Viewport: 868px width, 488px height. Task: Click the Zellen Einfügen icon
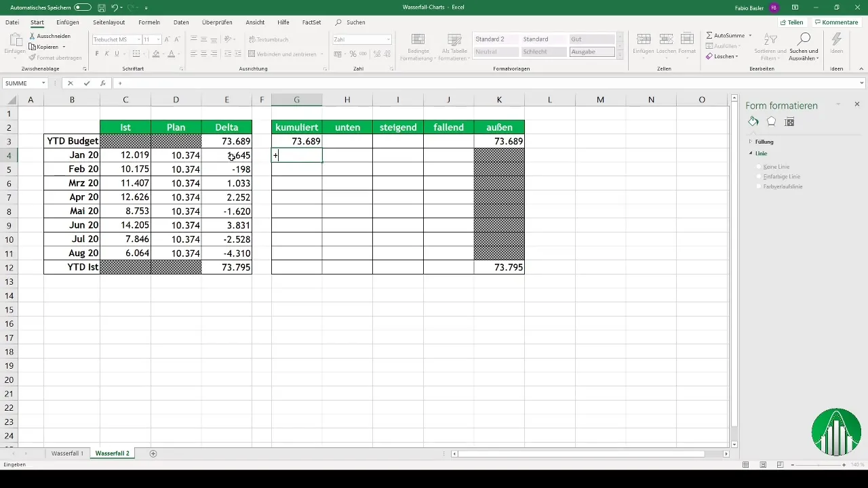click(644, 39)
